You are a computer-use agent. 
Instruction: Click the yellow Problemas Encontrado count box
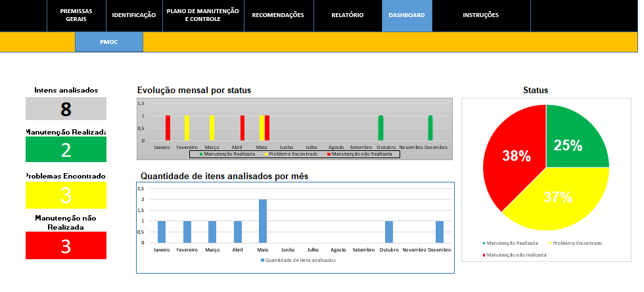(x=66, y=195)
